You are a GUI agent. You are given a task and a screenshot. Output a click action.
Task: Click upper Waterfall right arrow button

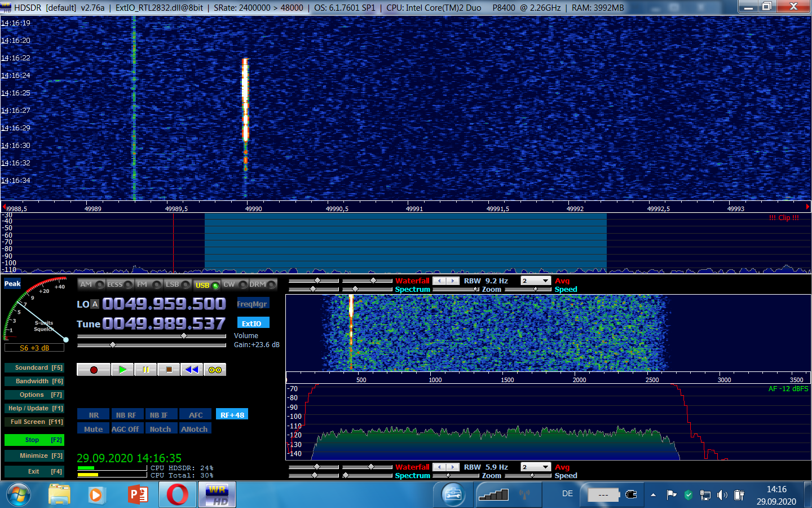453,281
